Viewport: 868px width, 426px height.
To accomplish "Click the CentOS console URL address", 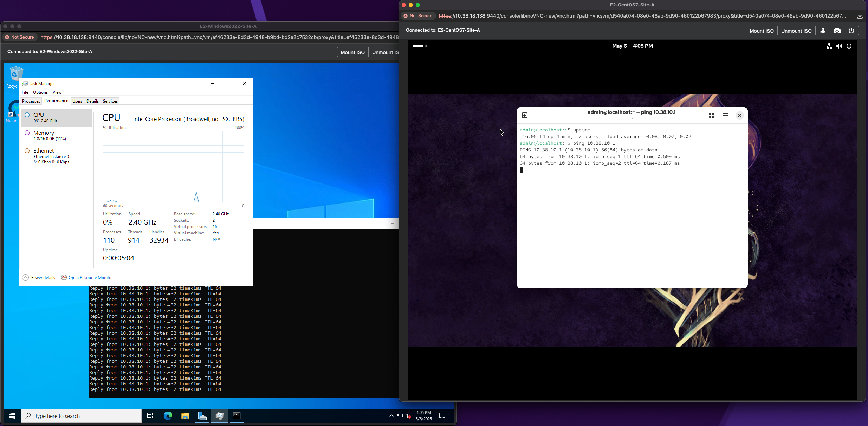I will (x=642, y=16).
